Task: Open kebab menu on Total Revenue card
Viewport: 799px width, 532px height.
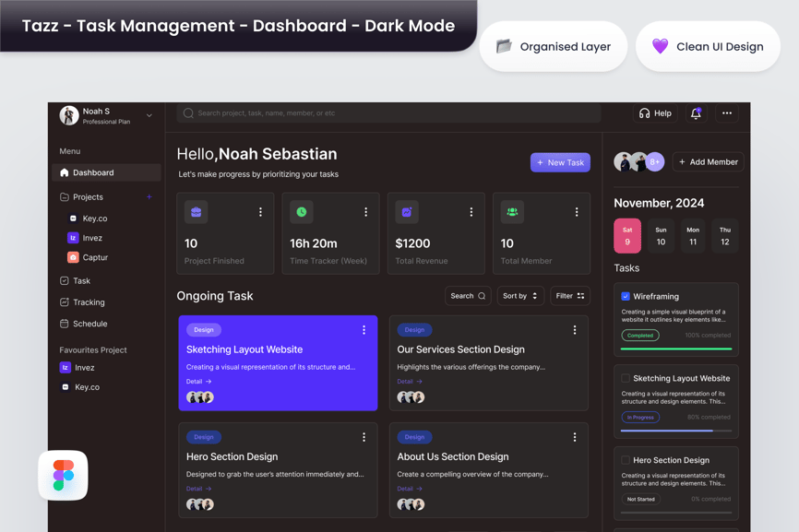Action: (471, 212)
